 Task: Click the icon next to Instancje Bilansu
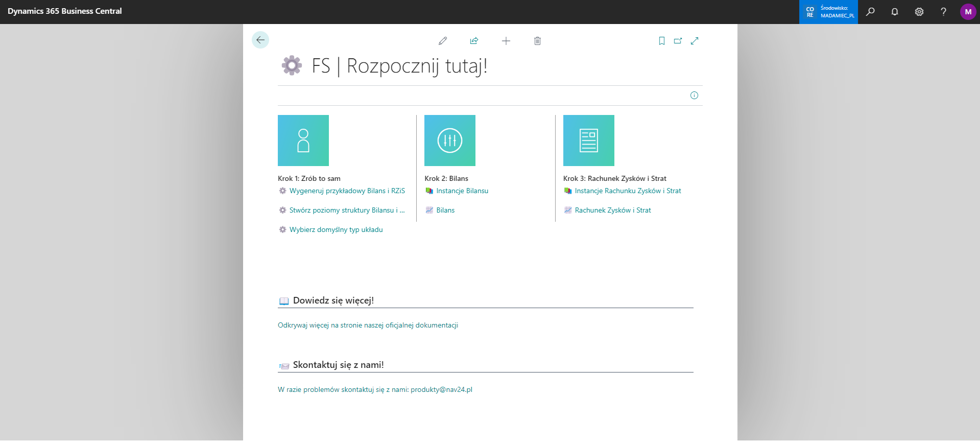(x=429, y=191)
